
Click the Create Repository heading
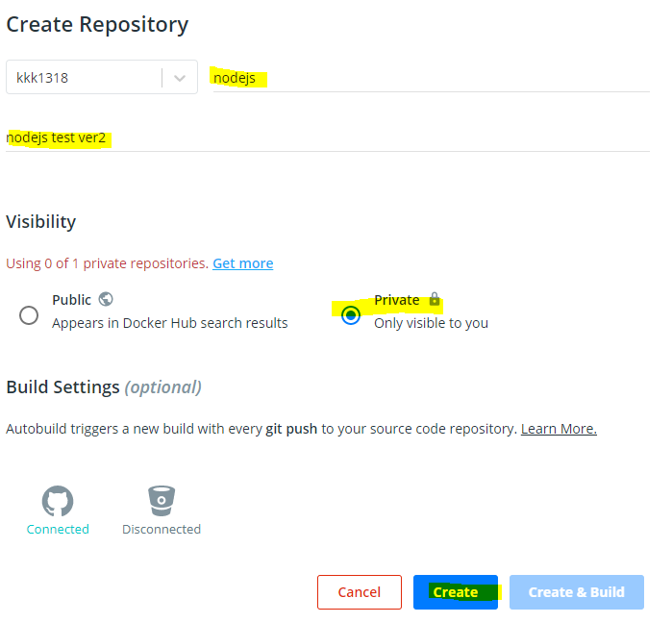tap(97, 24)
